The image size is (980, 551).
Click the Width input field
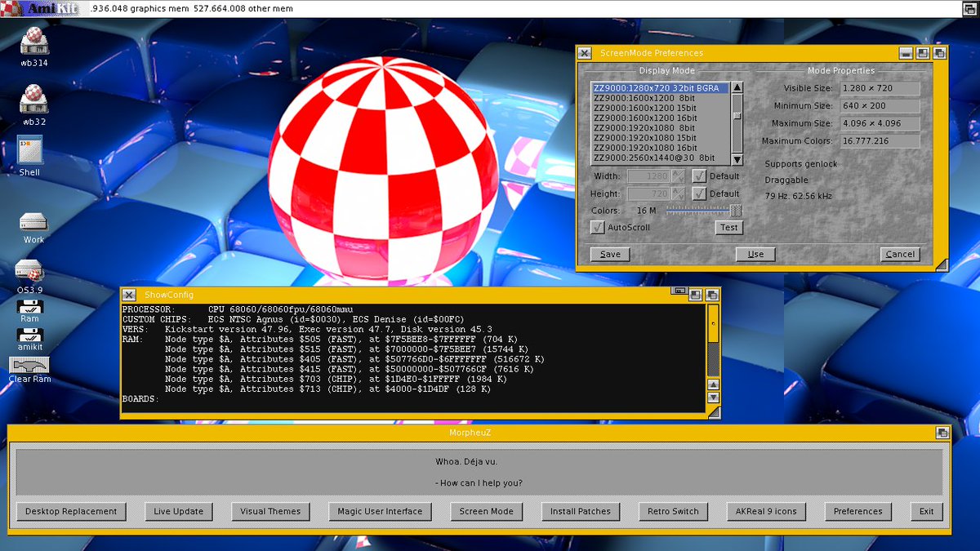pos(649,176)
